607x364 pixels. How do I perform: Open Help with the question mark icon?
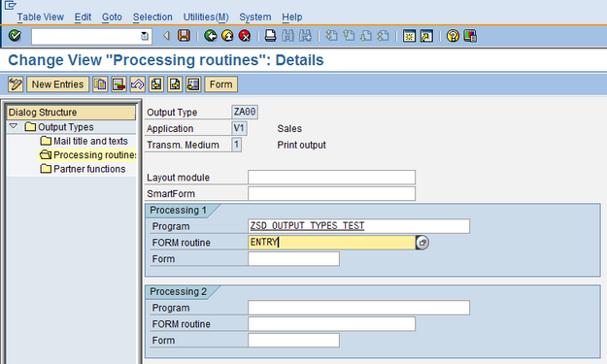click(x=453, y=36)
